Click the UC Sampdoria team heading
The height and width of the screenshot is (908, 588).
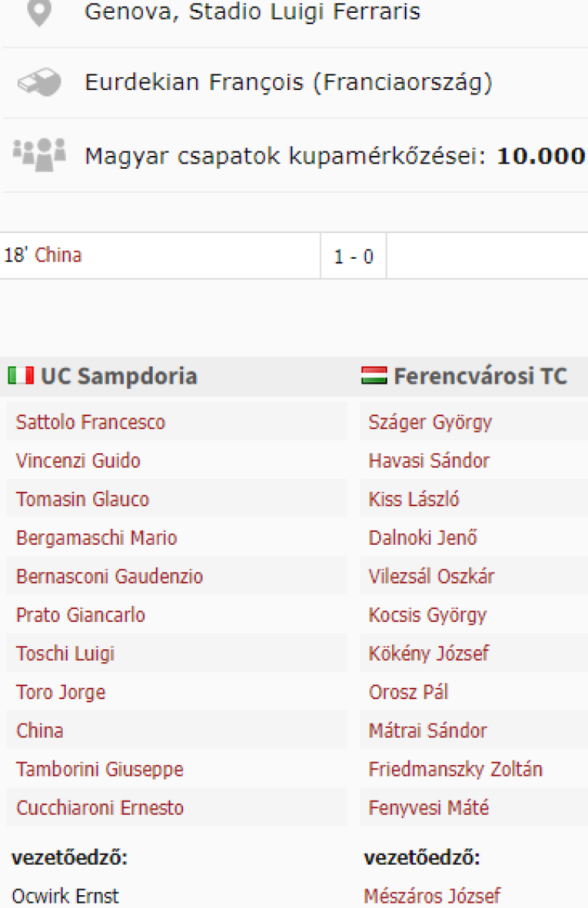click(x=119, y=376)
